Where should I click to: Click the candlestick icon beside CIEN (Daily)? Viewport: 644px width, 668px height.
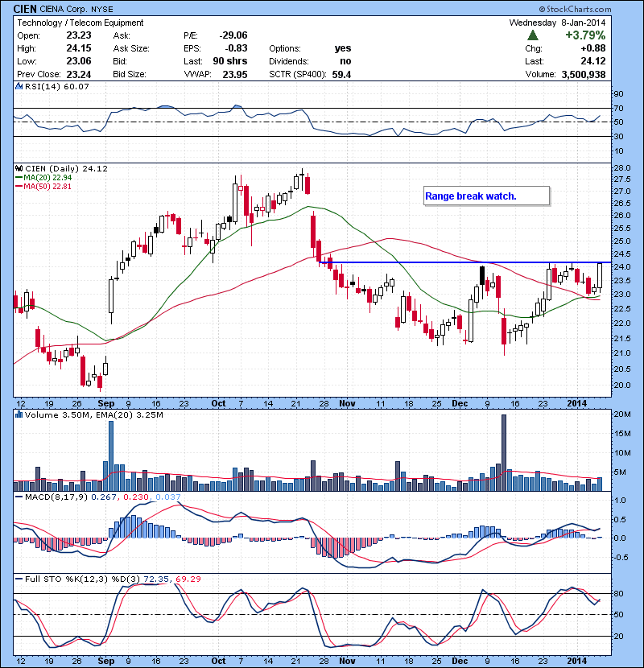(x=19, y=169)
